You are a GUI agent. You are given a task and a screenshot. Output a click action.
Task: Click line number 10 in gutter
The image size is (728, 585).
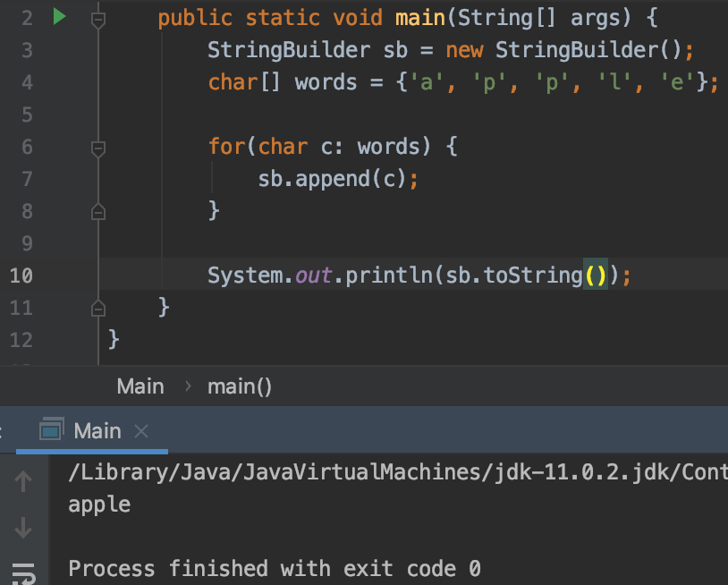21,276
